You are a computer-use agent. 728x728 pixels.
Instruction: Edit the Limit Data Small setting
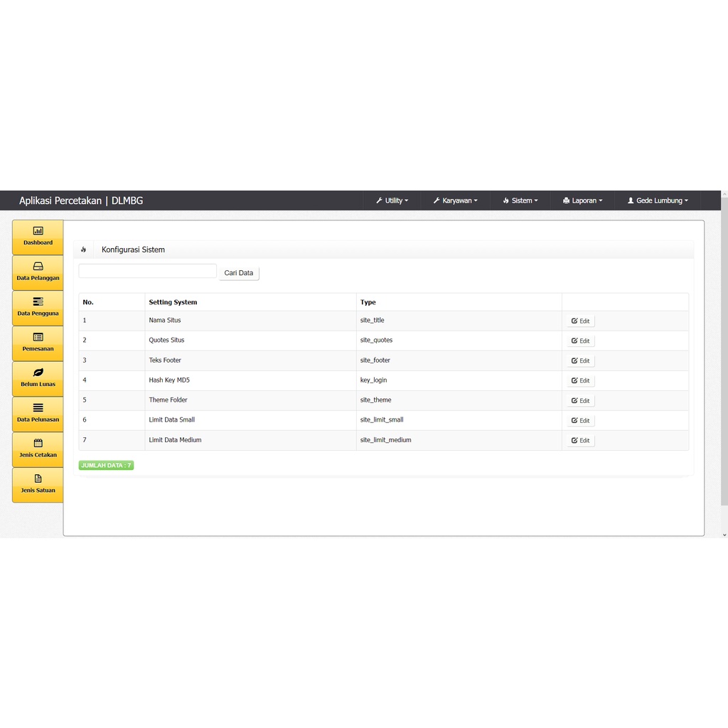pos(580,421)
